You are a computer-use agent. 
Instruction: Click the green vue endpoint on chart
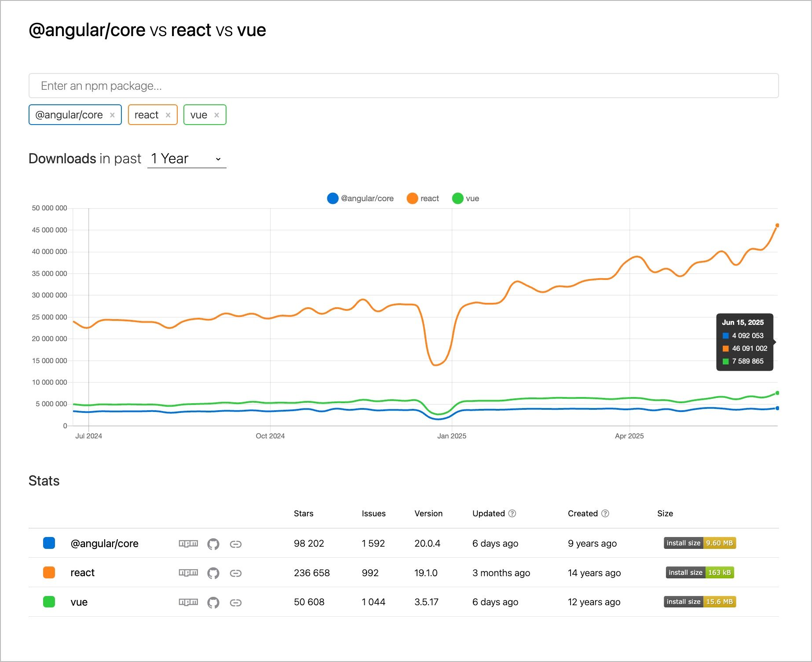click(777, 393)
